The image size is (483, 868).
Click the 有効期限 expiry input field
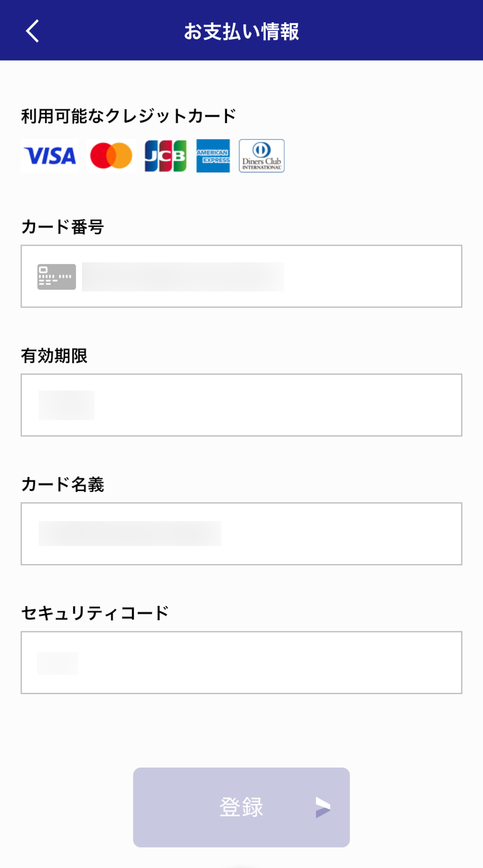click(x=241, y=405)
